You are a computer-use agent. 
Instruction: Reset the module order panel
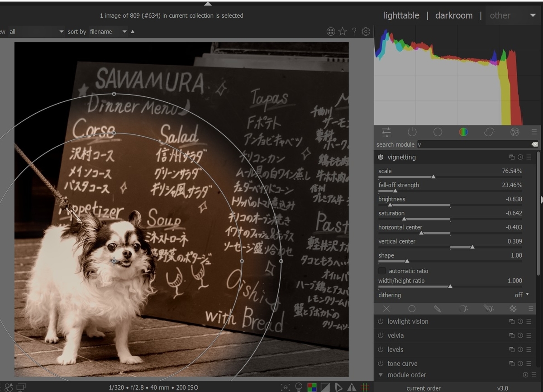[x=525, y=375]
